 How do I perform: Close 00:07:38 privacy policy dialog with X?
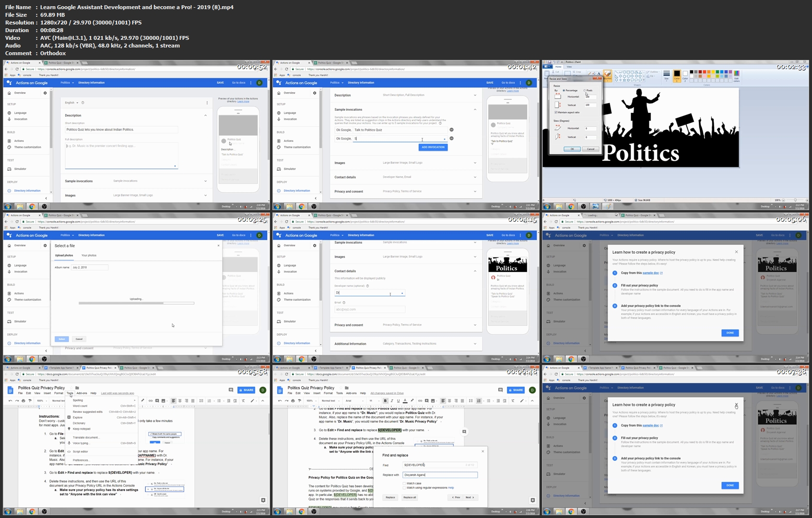736,405
